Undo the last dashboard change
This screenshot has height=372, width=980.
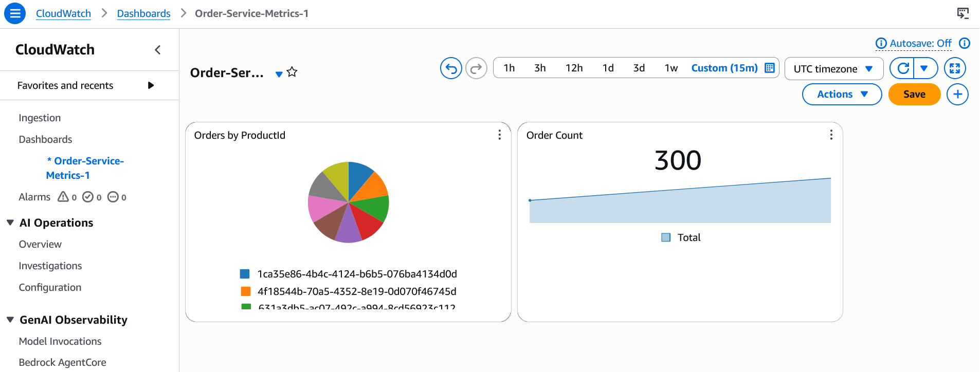(451, 68)
